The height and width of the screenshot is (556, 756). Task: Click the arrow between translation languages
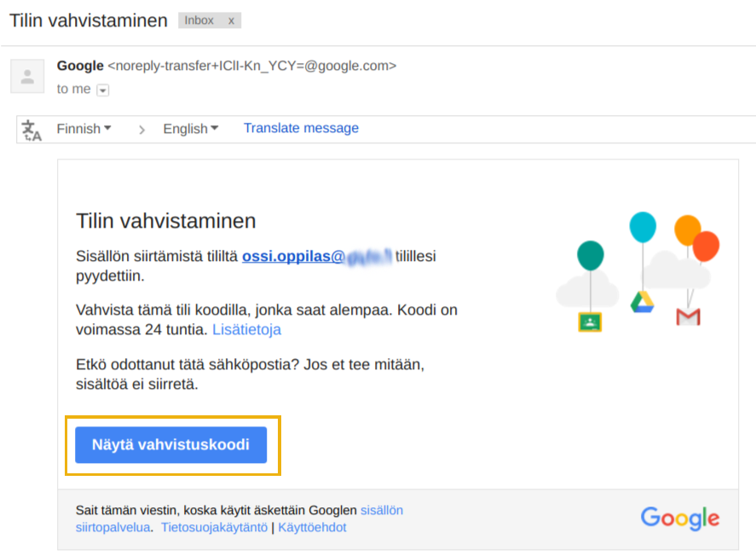[141, 130]
